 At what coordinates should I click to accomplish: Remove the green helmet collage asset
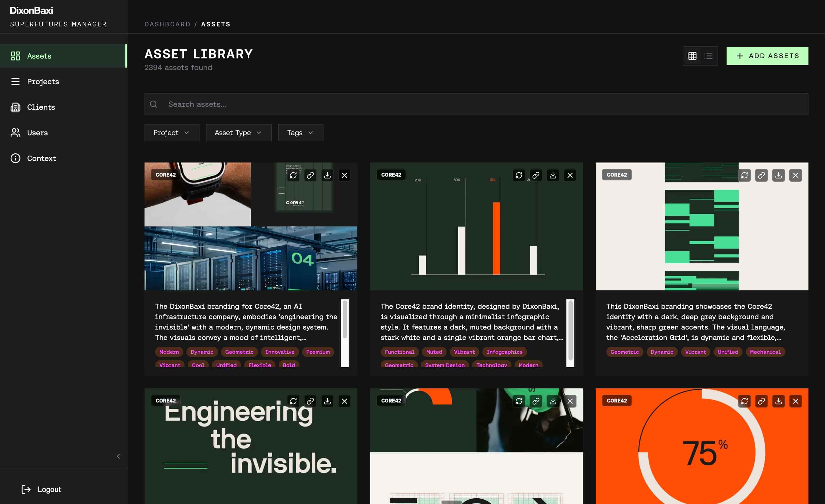pyautogui.click(x=570, y=401)
